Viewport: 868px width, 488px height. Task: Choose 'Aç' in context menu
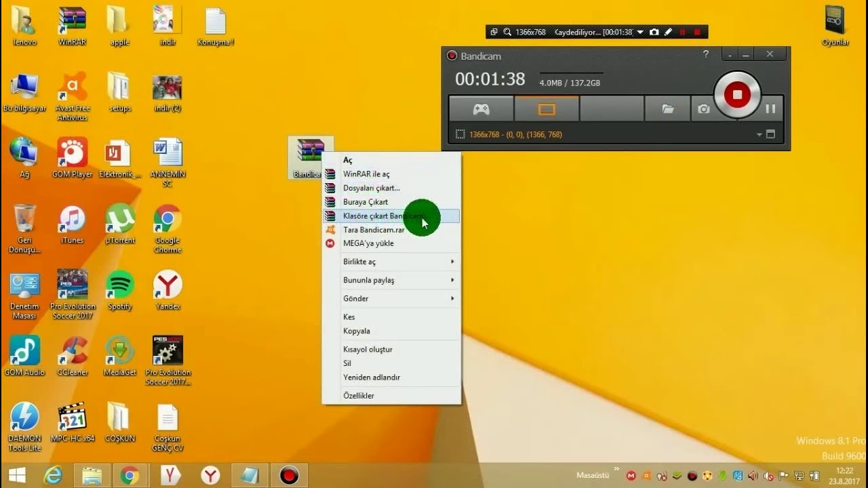(392, 160)
